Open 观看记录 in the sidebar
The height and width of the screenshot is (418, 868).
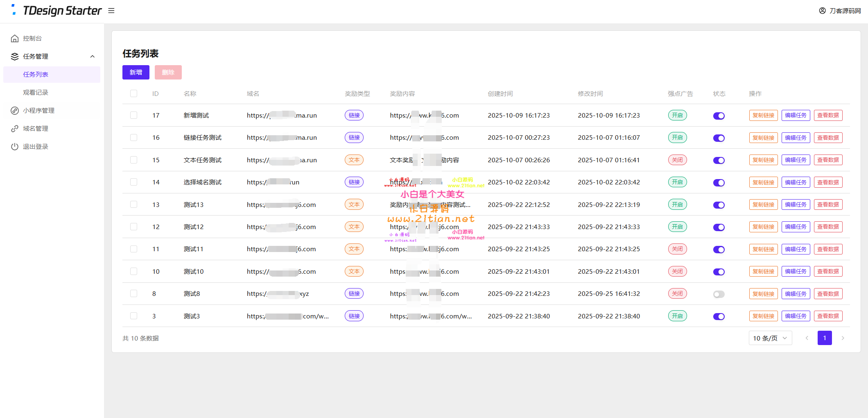[36, 93]
